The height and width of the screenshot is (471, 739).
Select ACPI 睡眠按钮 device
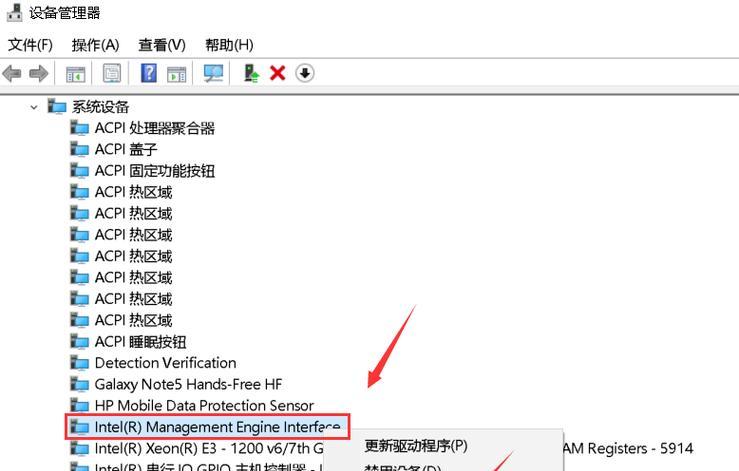tap(140, 342)
